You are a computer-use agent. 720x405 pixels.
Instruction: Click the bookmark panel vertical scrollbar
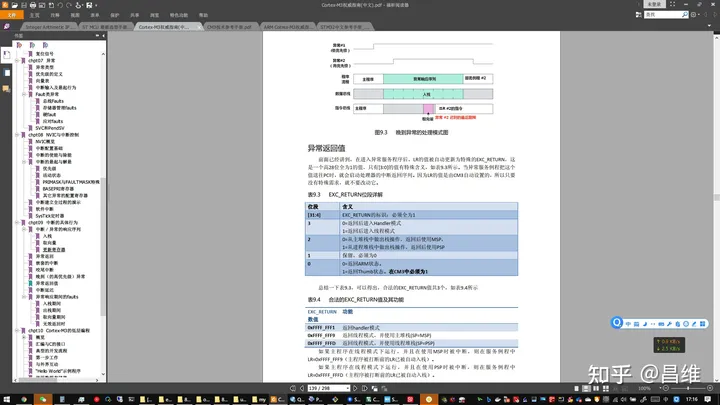(103, 247)
